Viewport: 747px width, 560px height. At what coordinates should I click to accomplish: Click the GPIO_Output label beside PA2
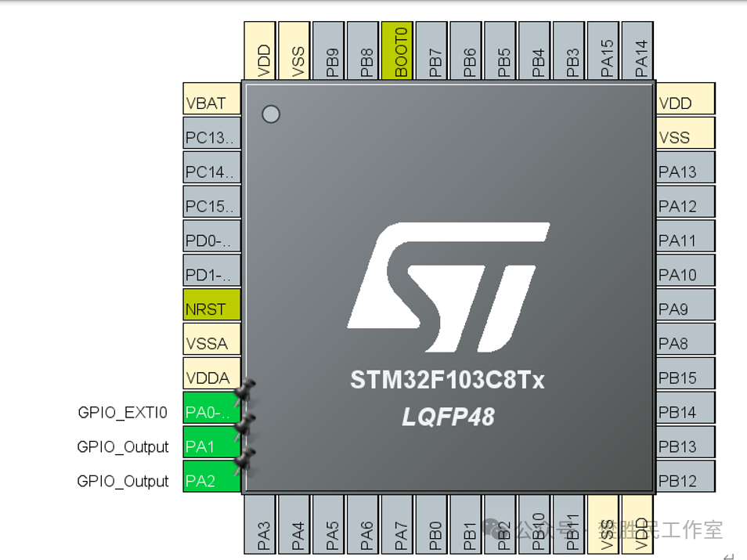(x=122, y=482)
